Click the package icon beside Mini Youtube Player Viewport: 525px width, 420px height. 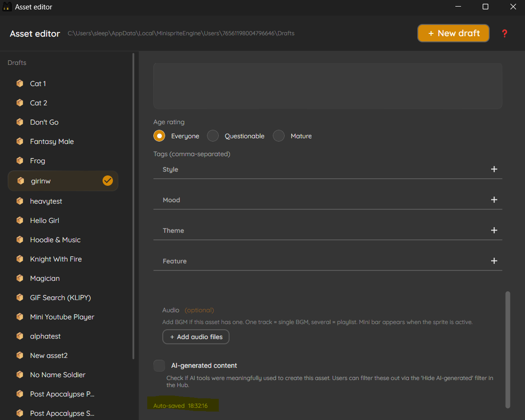click(20, 317)
